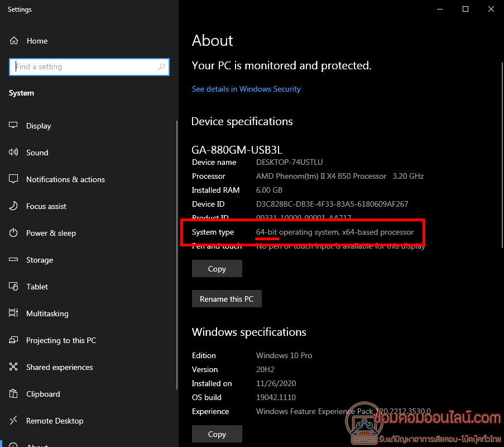Image resolution: width=504 pixels, height=447 pixels.
Task: Click the Clipboard icon
Action: click(13, 393)
